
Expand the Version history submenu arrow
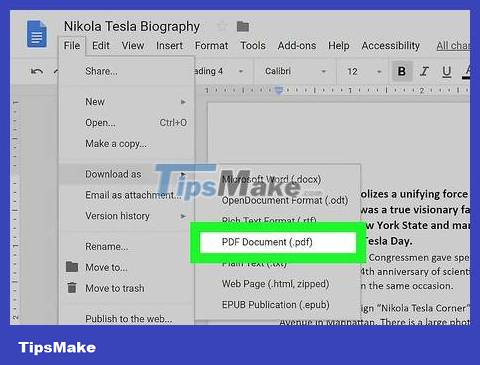pos(183,216)
